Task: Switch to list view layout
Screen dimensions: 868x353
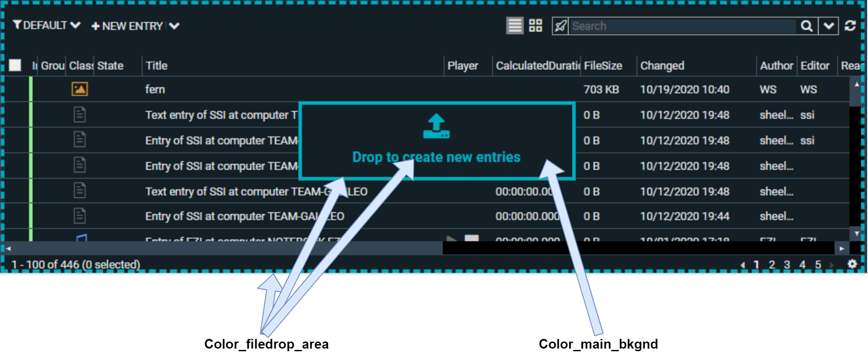Action: coord(515,26)
